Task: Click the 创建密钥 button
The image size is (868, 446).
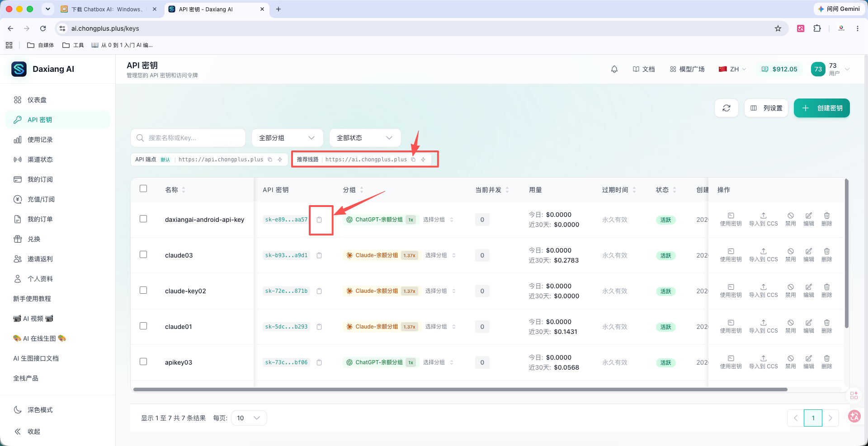Action: (822, 108)
